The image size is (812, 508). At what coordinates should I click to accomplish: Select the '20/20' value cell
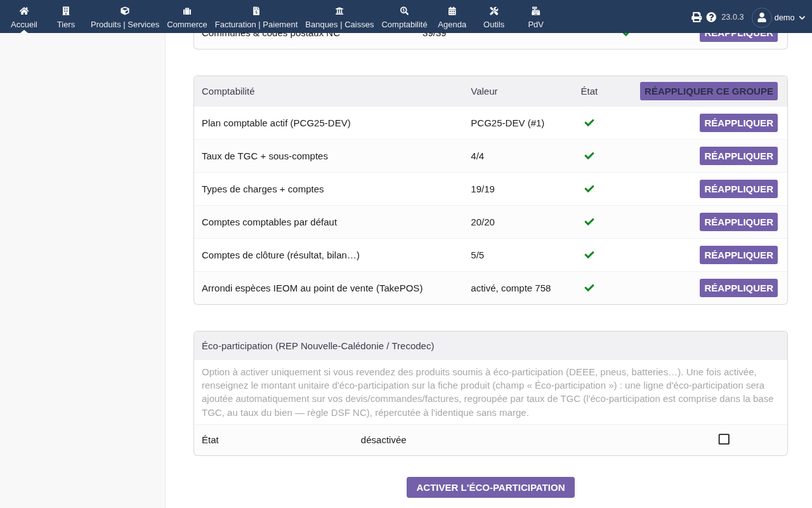[x=483, y=222]
